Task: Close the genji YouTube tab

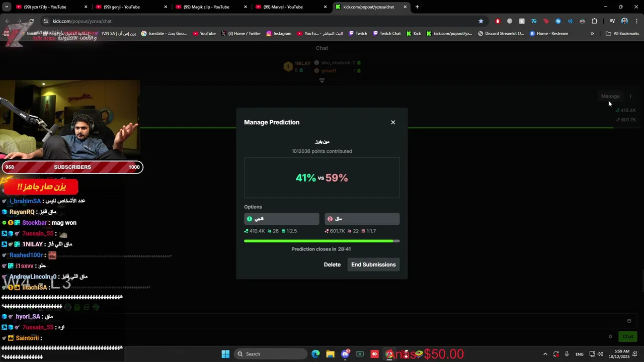Action: click(x=166, y=7)
